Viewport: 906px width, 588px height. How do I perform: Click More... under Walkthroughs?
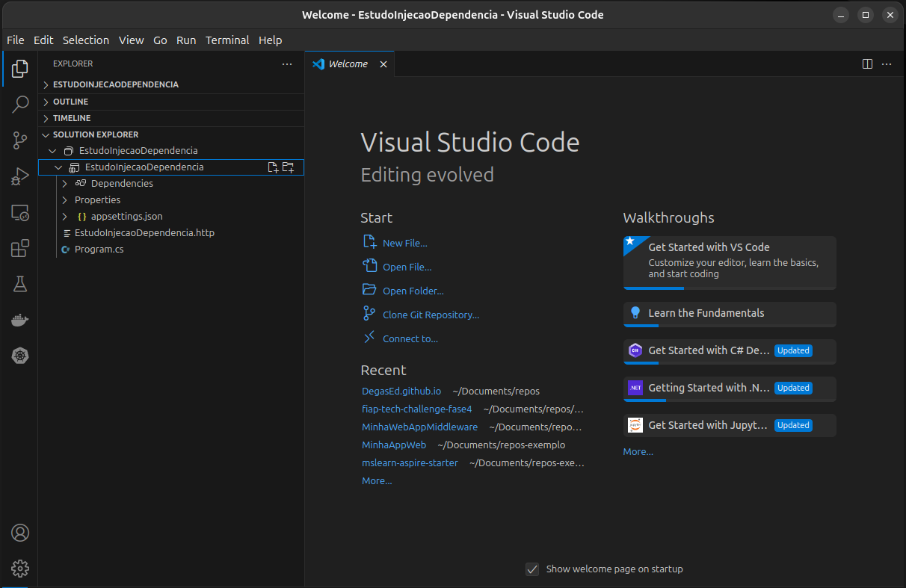638,451
